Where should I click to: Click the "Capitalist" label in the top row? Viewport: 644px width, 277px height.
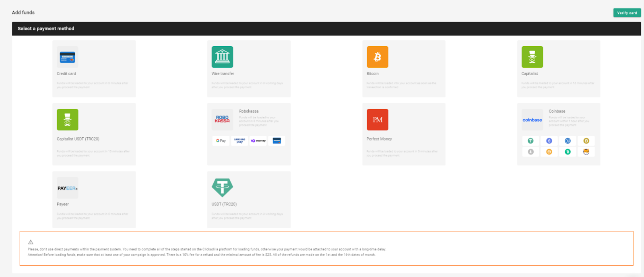530,74
